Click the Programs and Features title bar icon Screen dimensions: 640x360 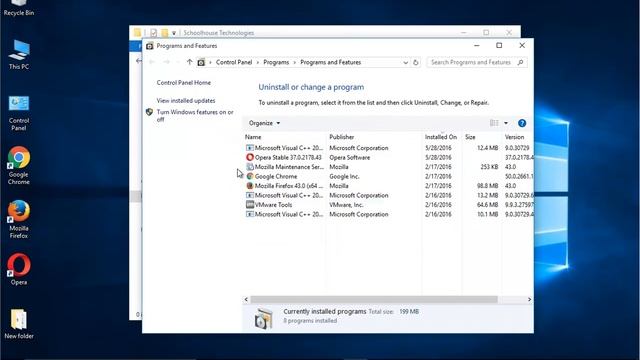point(150,46)
